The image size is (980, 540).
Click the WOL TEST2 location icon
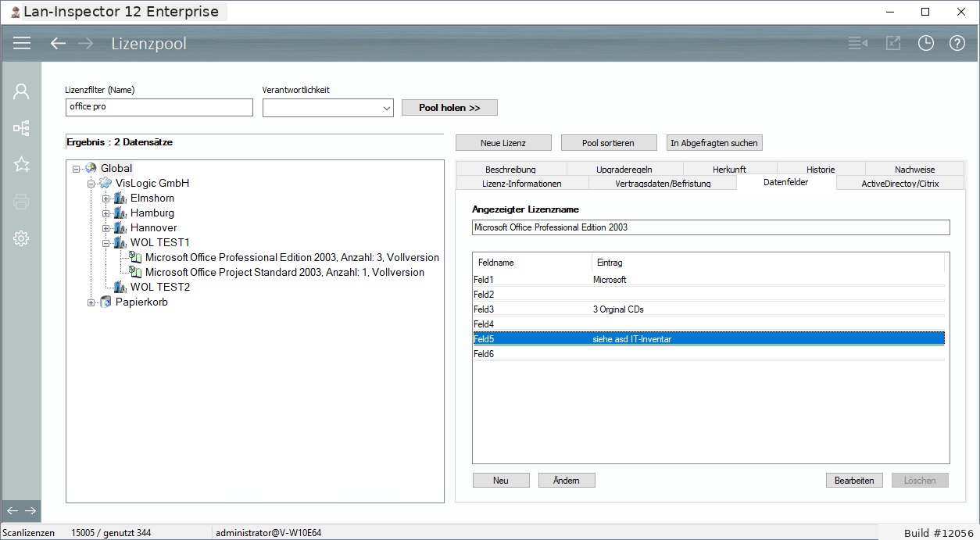[x=120, y=287]
